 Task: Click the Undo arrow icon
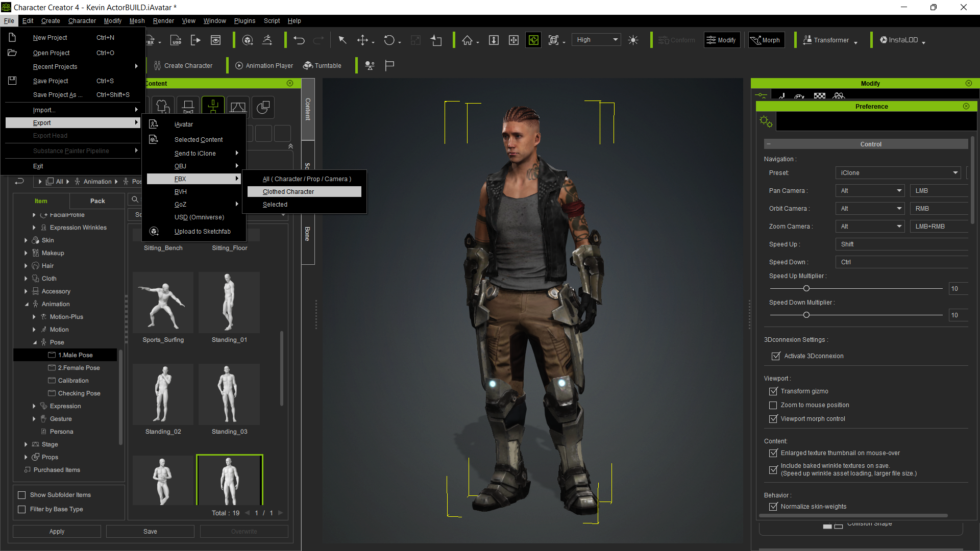(299, 40)
